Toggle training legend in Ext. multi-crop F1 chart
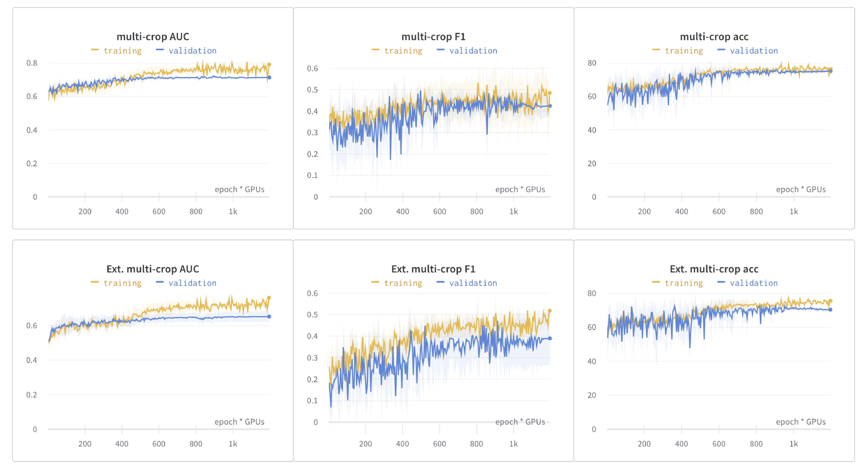The height and width of the screenshot is (471, 868). (397, 283)
